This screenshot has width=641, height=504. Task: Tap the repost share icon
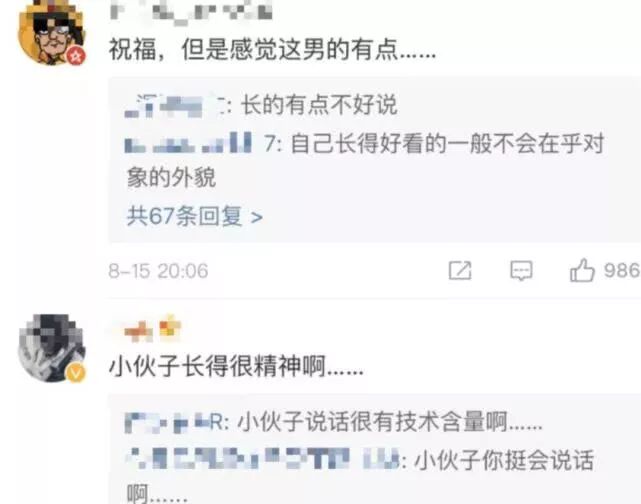pyautogui.click(x=460, y=271)
